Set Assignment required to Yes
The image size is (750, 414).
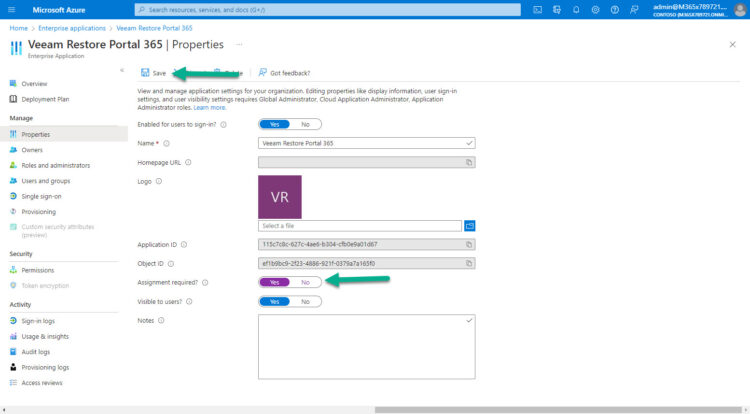pos(275,282)
